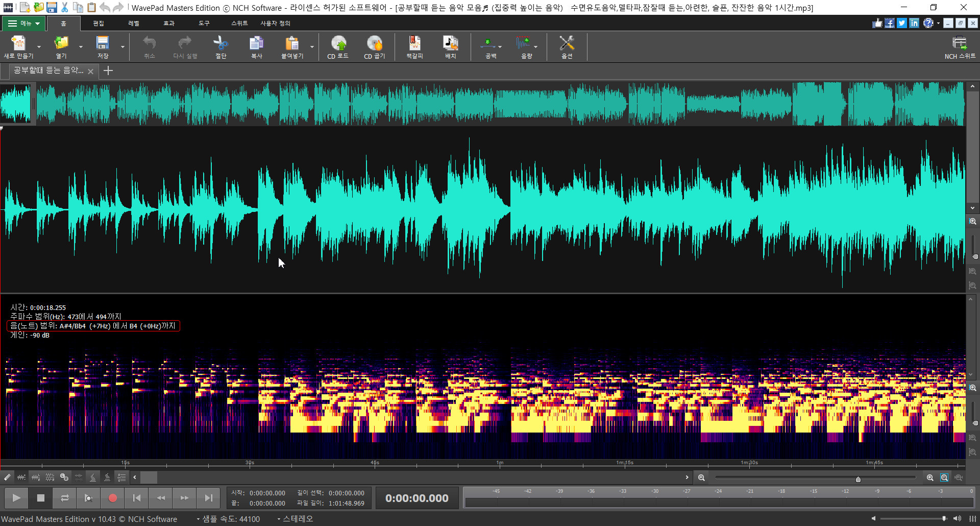Viewport: 980px width, 526px height.
Task: Click the vertical zoom-in magnifier beside waveform
Action: pyautogui.click(x=973, y=222)
